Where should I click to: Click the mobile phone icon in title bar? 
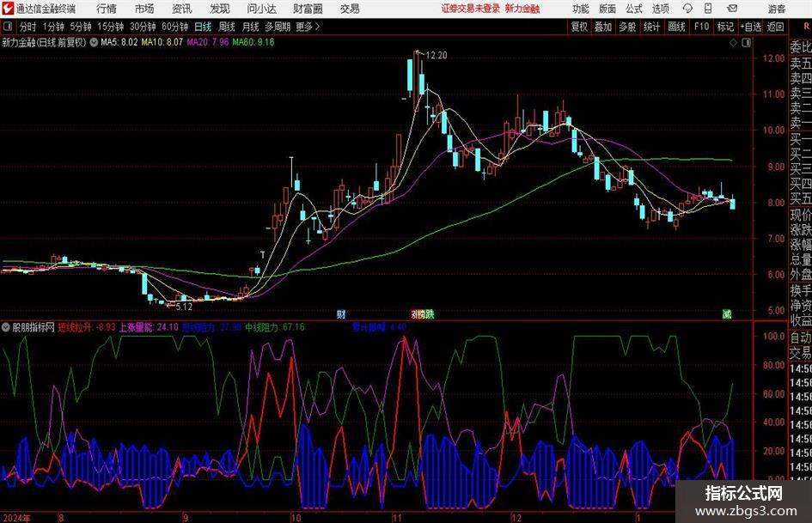click(x=708, y=9)
